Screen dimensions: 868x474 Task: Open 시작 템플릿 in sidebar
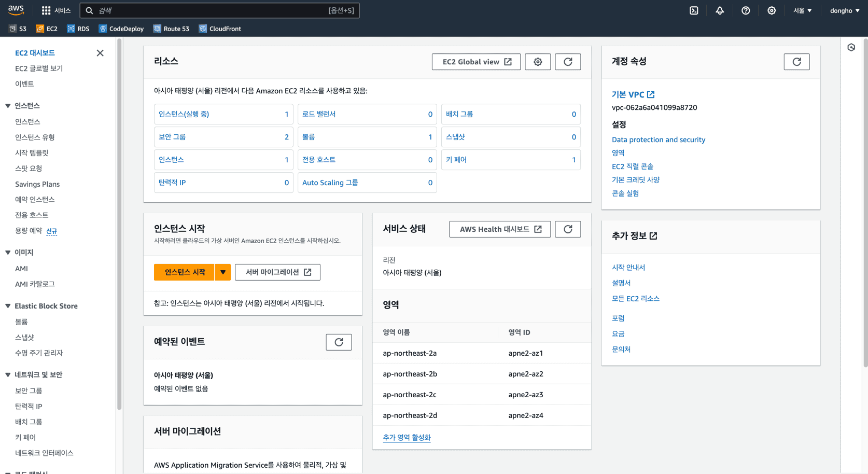[x=32, y=153]
